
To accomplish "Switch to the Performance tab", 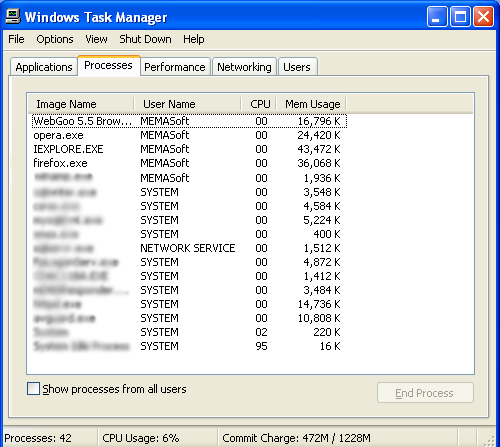I will (175, 67).
